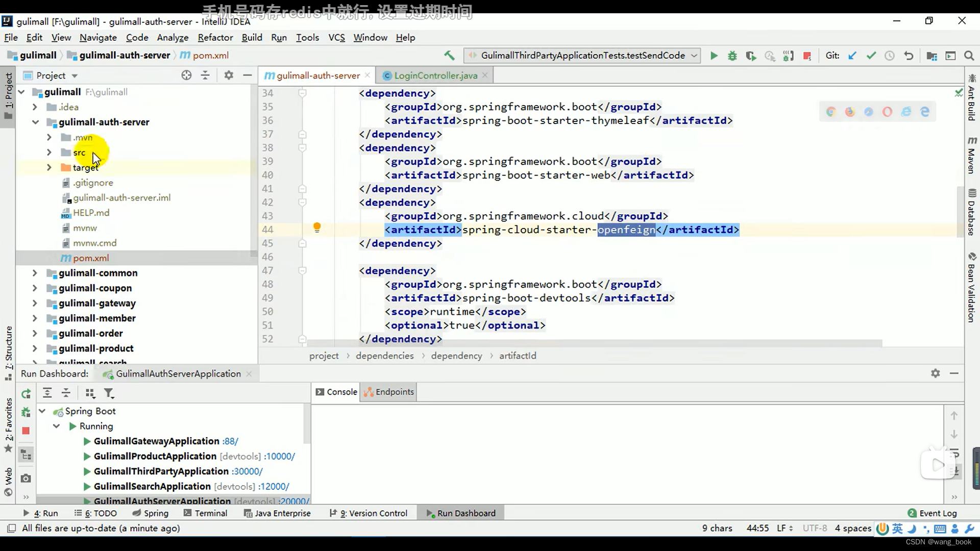Toggle the Web tool window button
980x551 pixels.
point(8,482)
